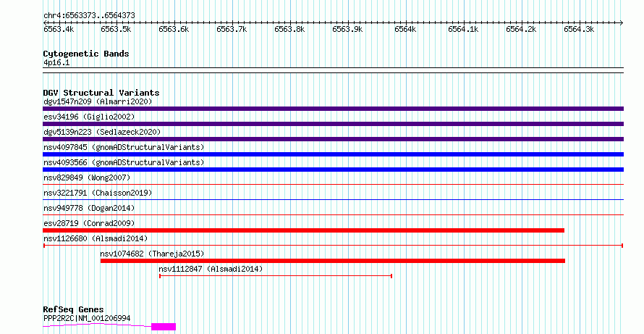
Task: Click the RefSeq Genes track title
Action: [73, 309]
